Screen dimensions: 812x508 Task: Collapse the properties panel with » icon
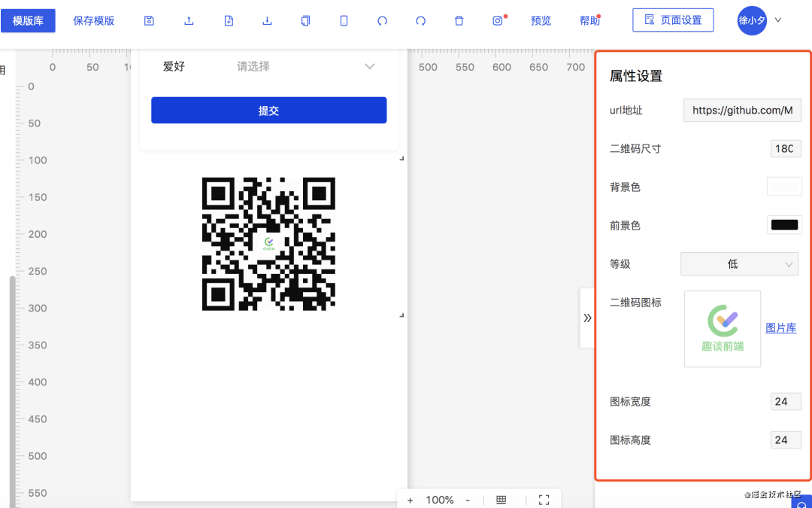[x=587, y=318]
